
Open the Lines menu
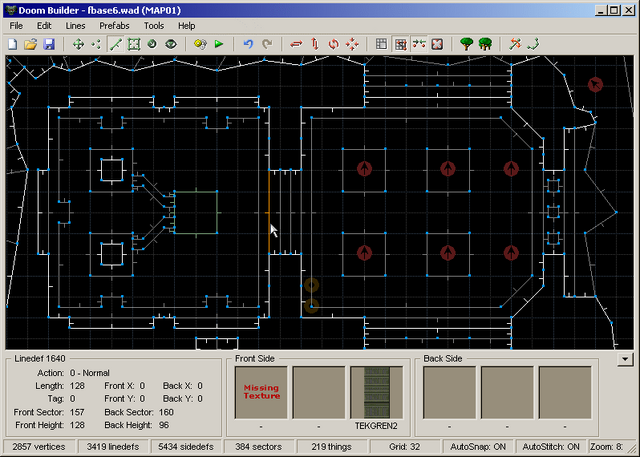point(75,26)
